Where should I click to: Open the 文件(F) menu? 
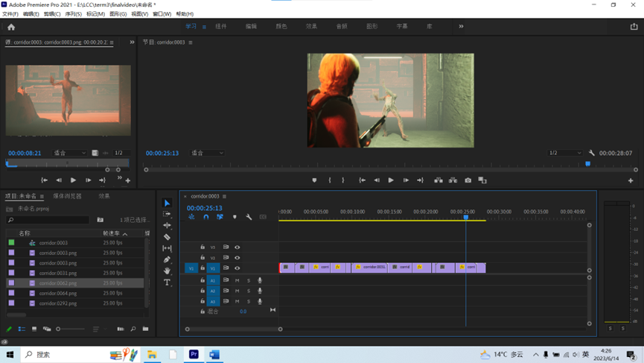[x=10, y=14]
